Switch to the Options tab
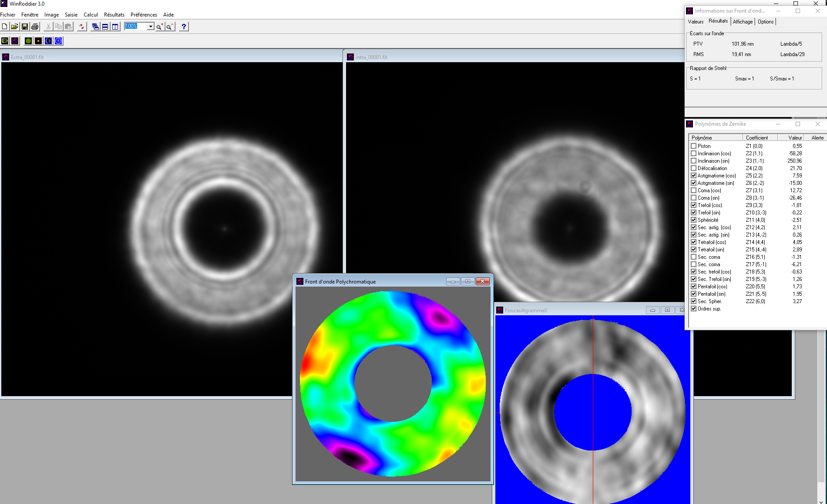Screen dimensions: 827x504 pos(766,22)
